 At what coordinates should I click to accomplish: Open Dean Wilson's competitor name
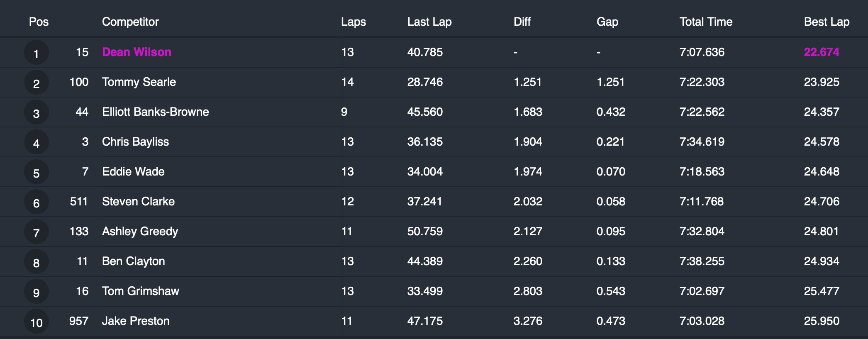point(137,52)
